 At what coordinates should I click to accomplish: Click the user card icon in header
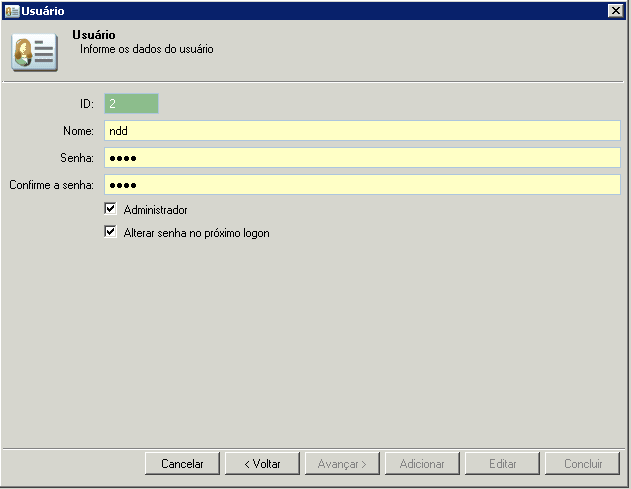coord(35,52)
